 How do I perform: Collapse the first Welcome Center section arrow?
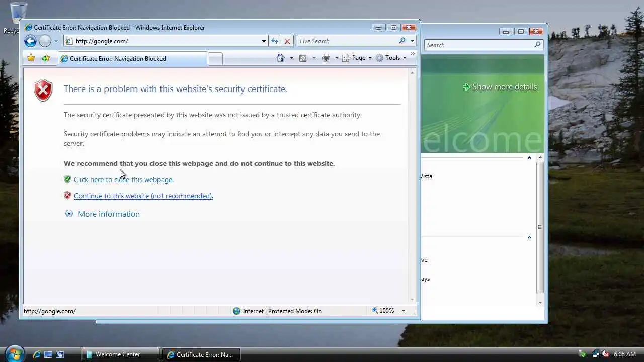point(529,158)
